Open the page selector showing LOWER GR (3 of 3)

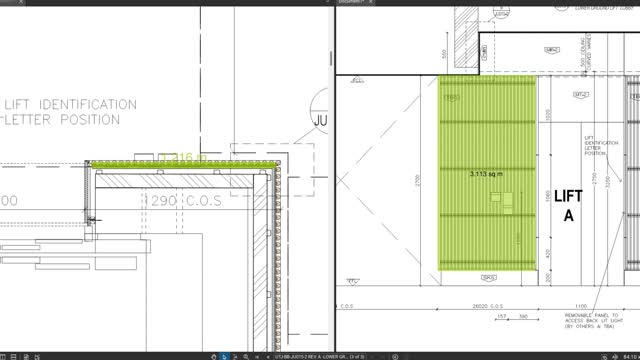[320, 357]
